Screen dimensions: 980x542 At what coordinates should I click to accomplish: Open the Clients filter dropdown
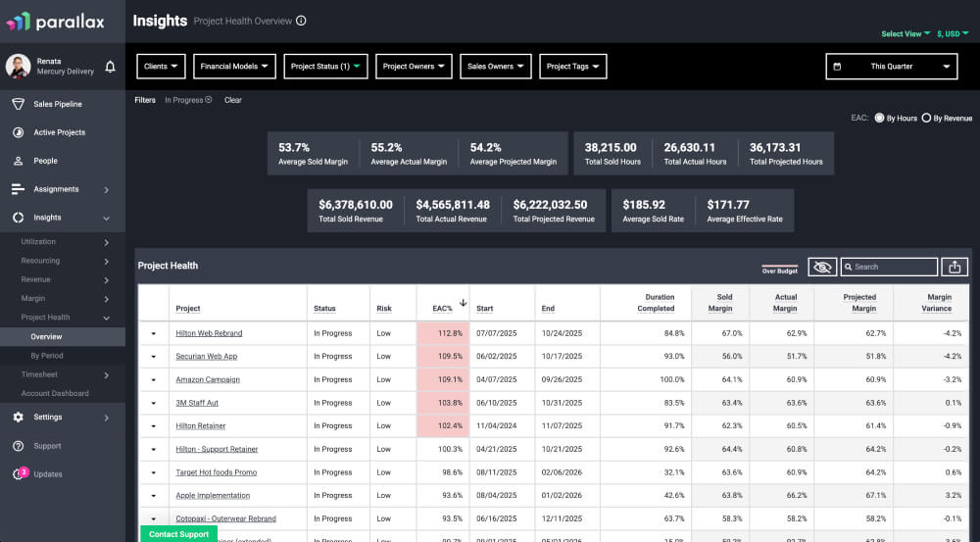pos(161,67)
